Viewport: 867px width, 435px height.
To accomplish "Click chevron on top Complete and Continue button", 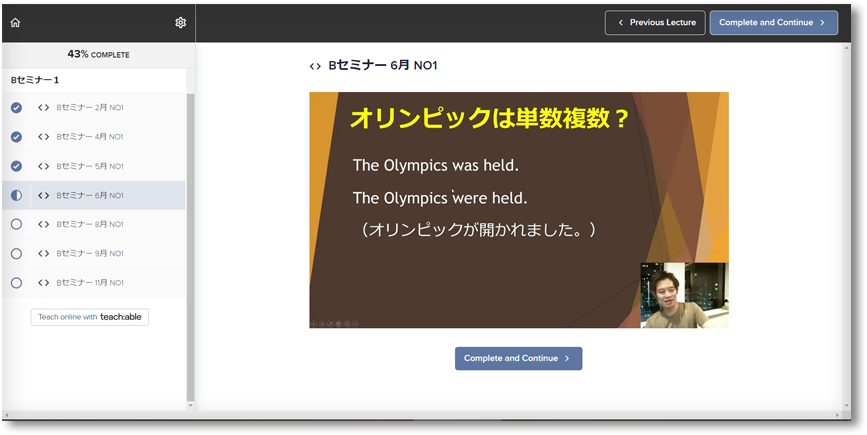I will click(x=823, y=22).
